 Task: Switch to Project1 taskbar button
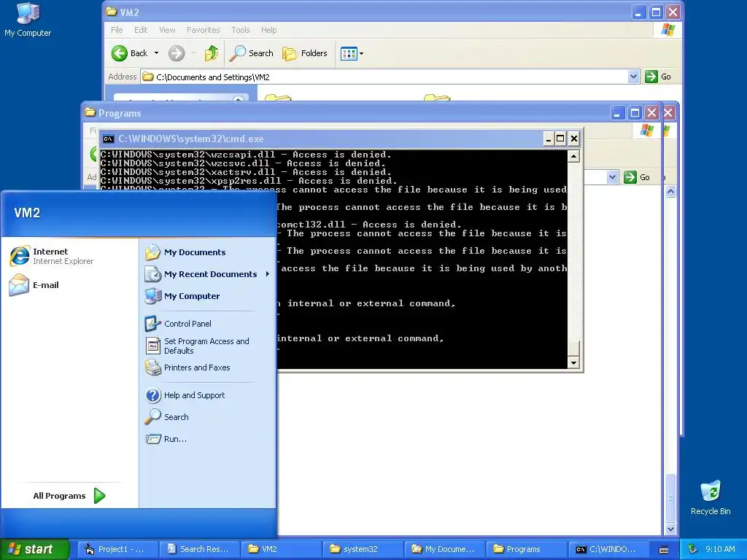click(x=116, y=549)
